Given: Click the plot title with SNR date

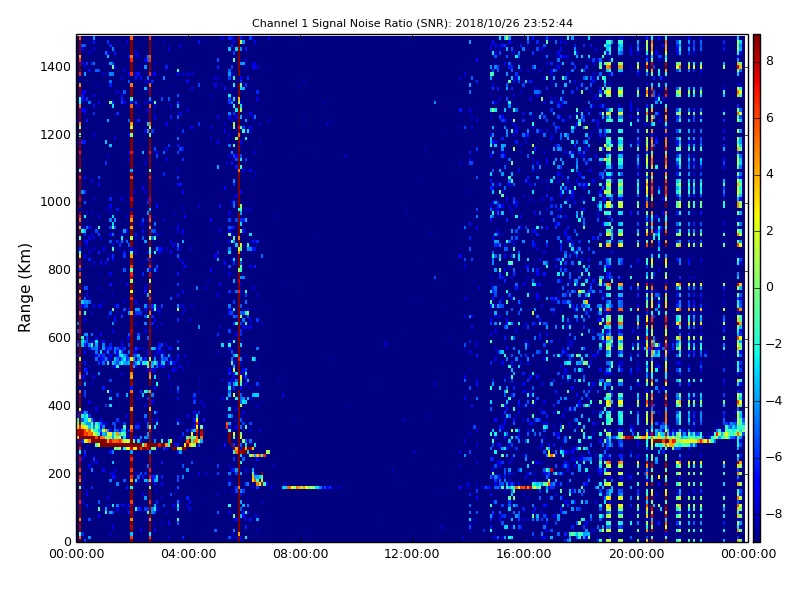Looking at the screenshot, I should click(x=412, y=23).
